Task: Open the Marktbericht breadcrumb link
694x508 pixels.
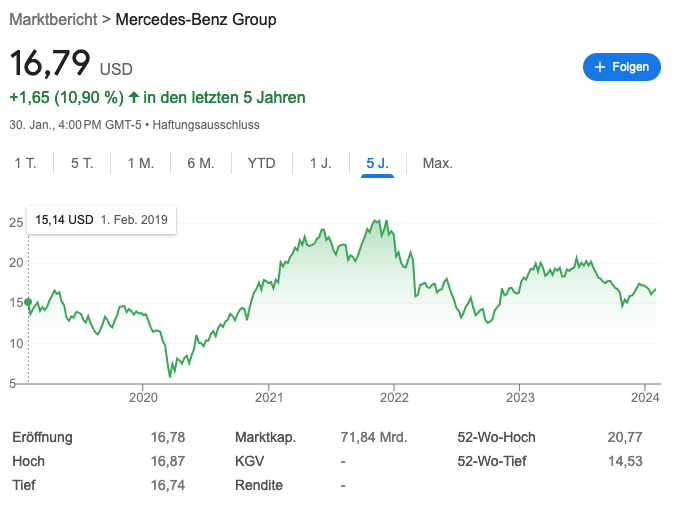Action: click(52, 19)
